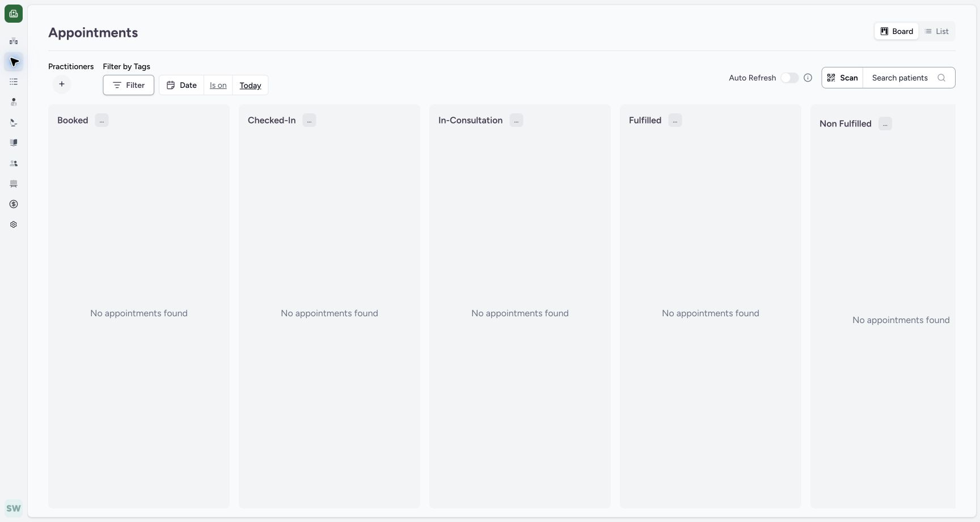Switch to Board view
Image resolution: width=980 pixels, height=522 pixels.
tap(897, 31)
